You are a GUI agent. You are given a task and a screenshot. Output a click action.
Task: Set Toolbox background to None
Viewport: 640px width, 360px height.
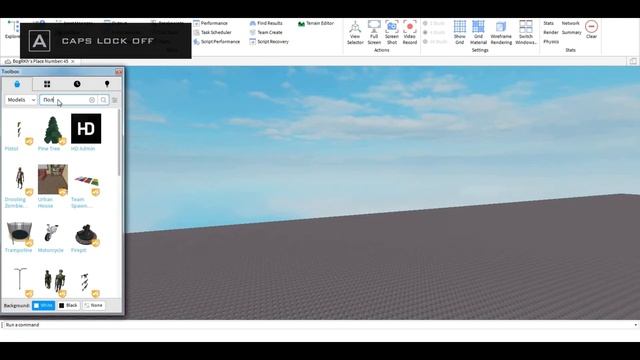pos(93,305)
